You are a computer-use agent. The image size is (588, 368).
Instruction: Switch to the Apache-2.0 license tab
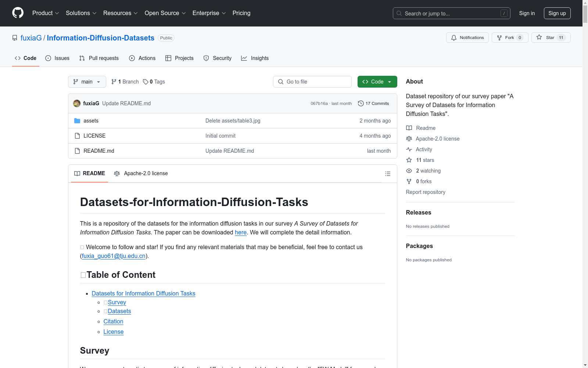point(141,173)
